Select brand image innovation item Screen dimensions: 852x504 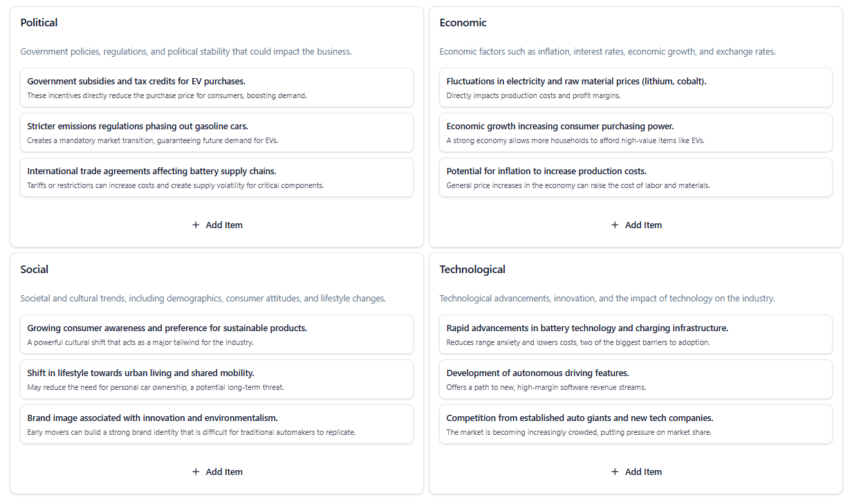coord(216,424)
